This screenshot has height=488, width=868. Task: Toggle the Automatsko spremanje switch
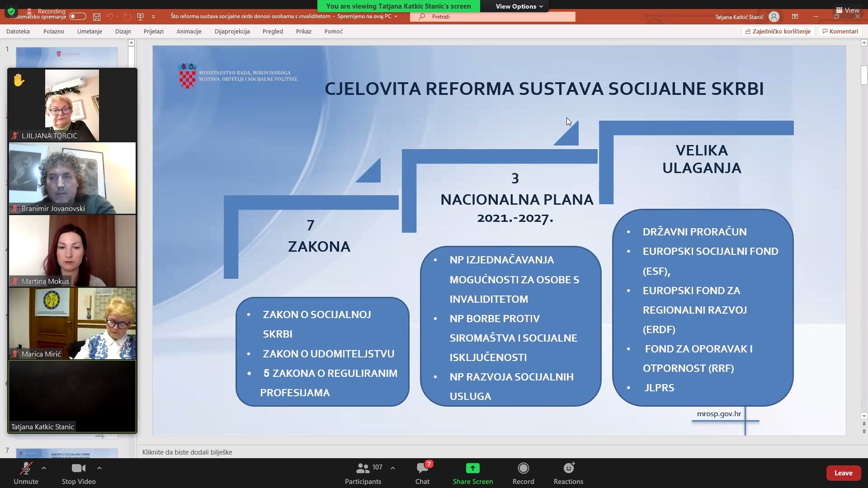(77, 16)
